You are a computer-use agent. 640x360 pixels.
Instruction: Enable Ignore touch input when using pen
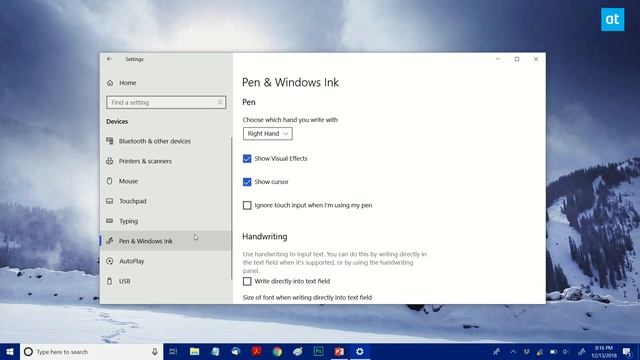point(247,205)
